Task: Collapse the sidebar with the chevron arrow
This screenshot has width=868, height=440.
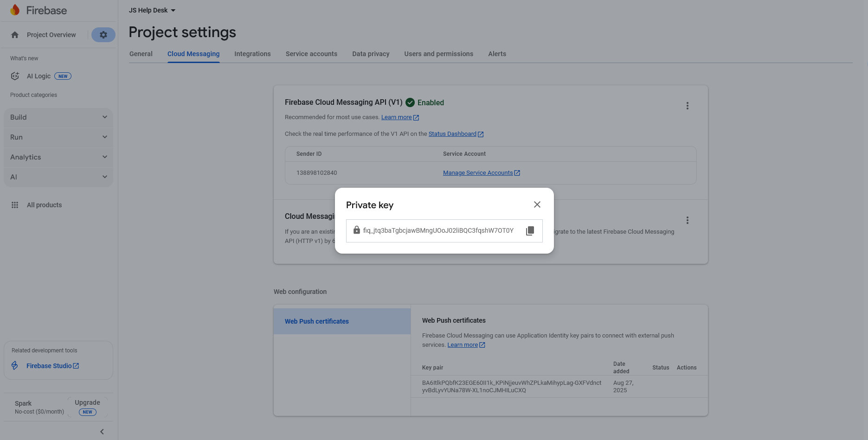Action: [x=102, y=432]
